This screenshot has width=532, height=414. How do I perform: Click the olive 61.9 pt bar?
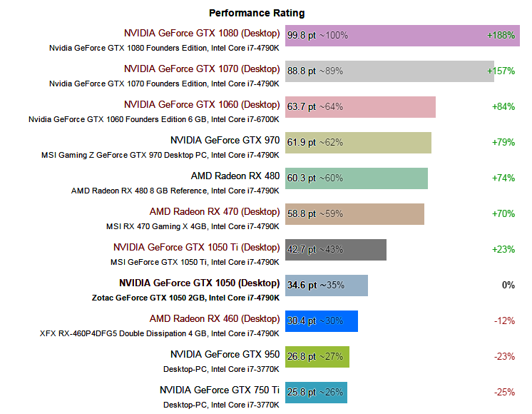click(x=358, y=143)
